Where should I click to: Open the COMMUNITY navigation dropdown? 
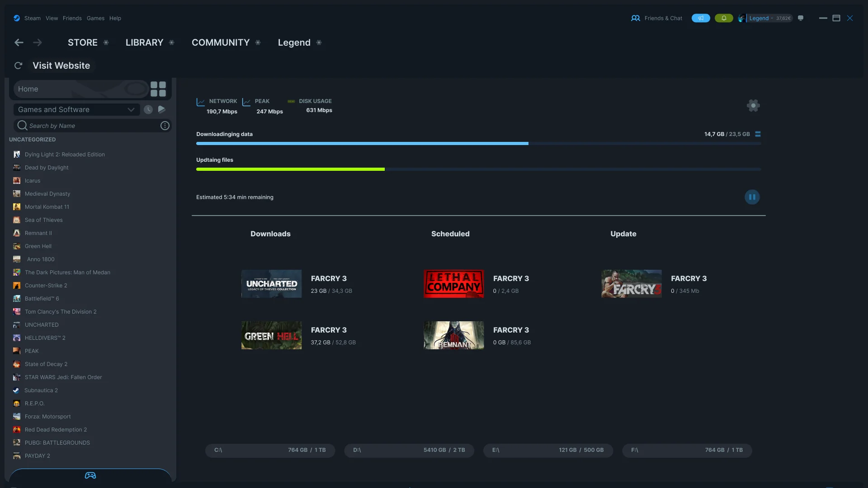tap(258, 42)
